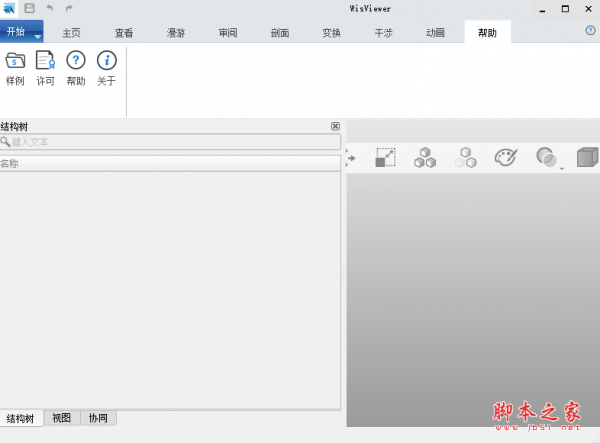Click the faded-cubes isolate icon
This screenshot has height=443, width=600.
(466, 158)
